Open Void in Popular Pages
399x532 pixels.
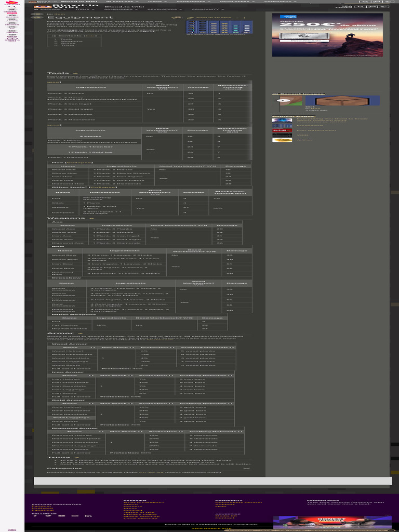(x=302, y=135)
